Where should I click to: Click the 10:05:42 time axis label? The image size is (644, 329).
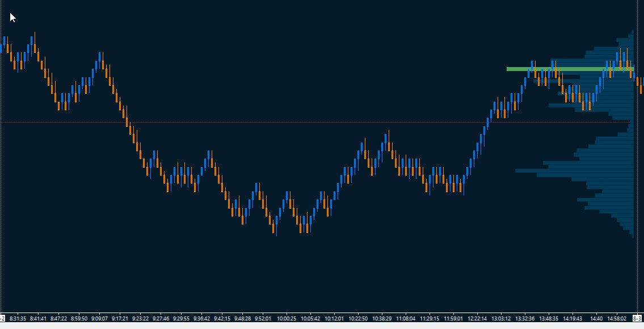[310, 318]
